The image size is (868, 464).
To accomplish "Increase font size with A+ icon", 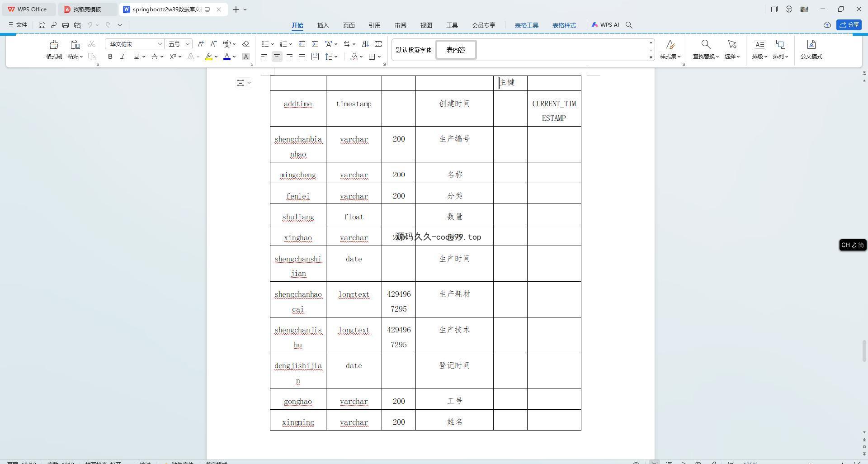I will [x=201, y=44].
